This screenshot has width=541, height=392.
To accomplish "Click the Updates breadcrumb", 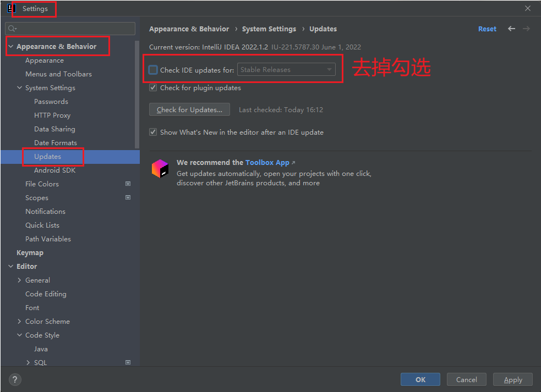I will coord(323,29).
